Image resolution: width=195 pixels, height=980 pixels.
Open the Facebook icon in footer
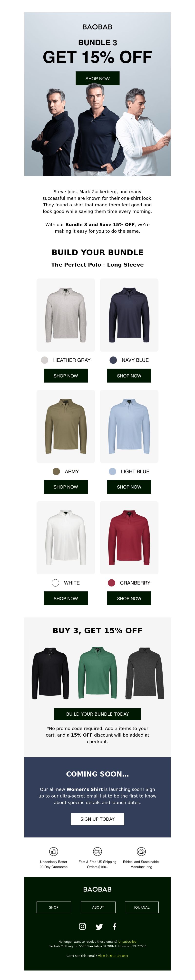(x=114, y=926)
